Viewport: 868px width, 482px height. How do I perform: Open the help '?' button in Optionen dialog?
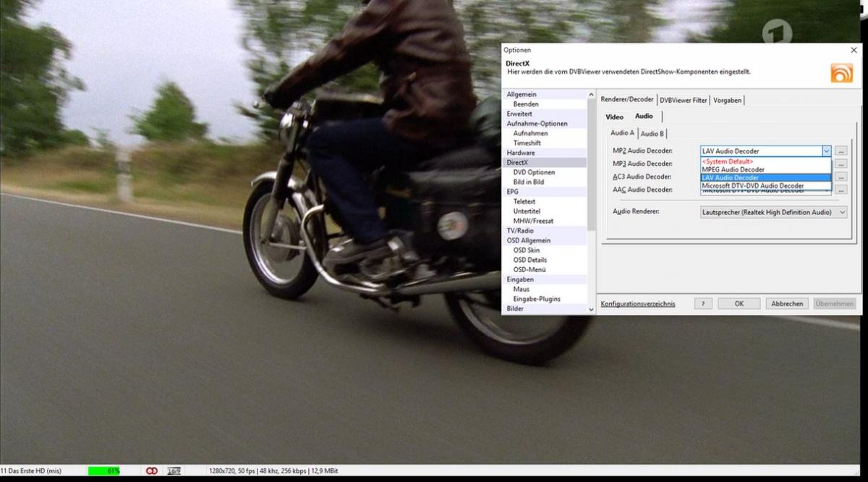point(703,304)
